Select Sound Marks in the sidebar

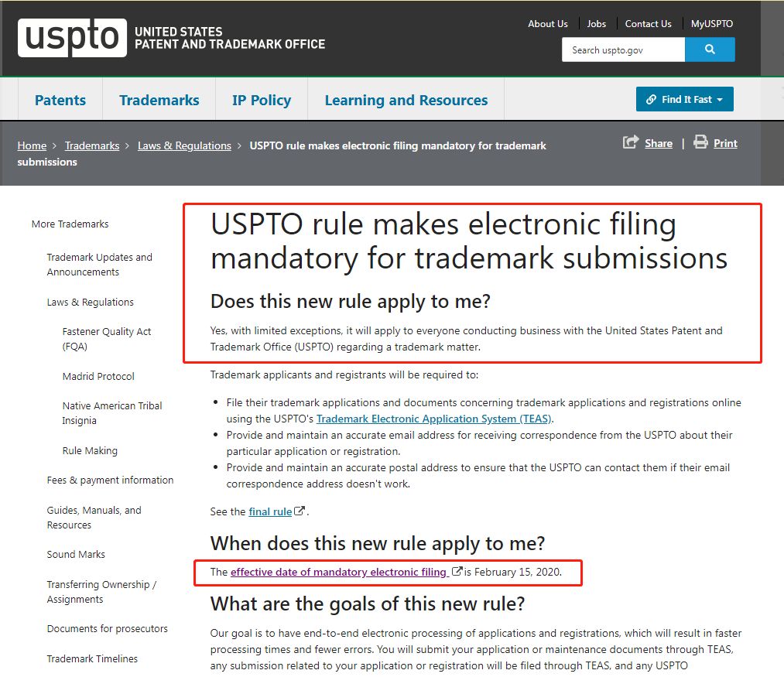[x=76, y=554]
